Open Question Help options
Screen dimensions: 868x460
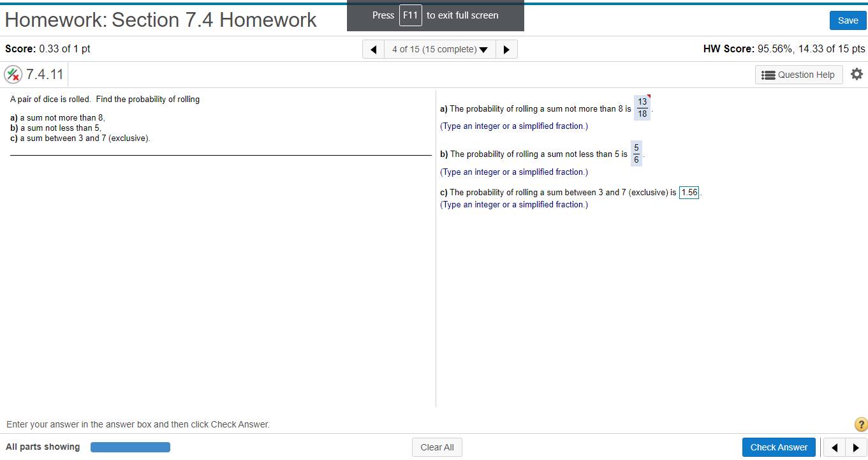(x=798, y=74)
